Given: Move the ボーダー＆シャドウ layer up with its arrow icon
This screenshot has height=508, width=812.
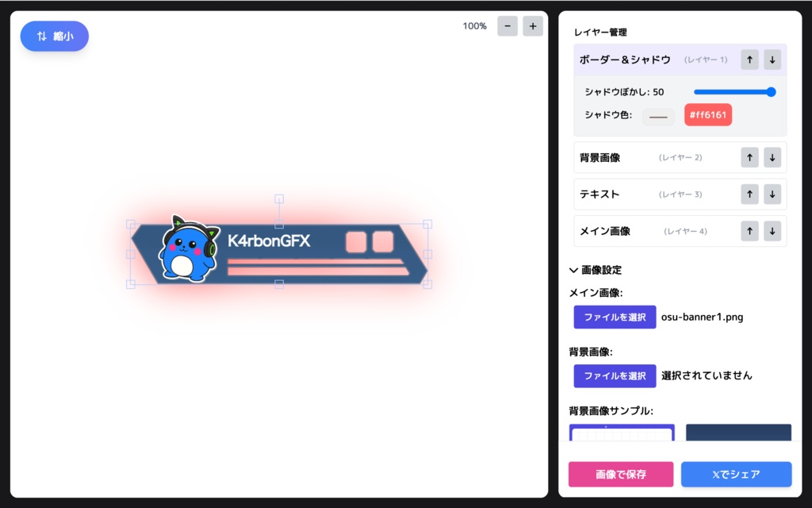Looking at the screenshot, I should point(749,60).
